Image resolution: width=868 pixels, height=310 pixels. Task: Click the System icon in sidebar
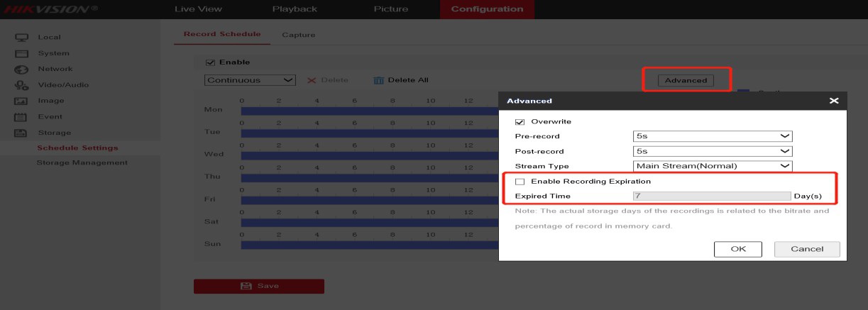pyautogui.click(x=21, y=54)
